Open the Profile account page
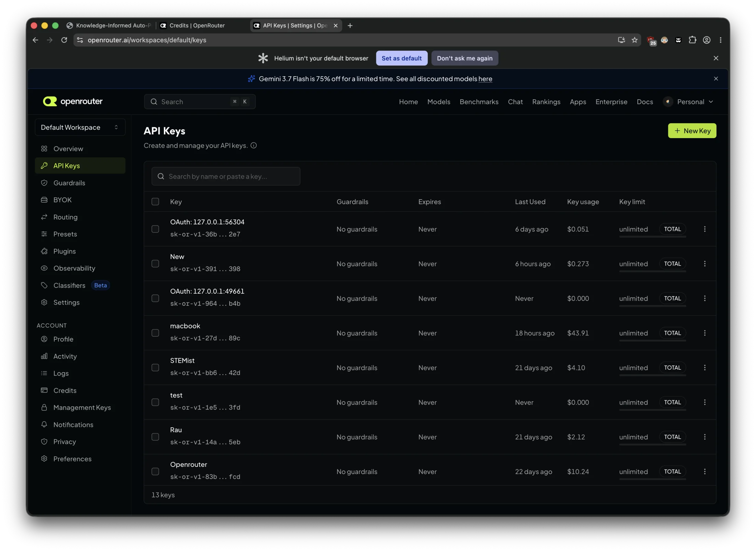The image size is (756, 551). click(x=80, y=339)
